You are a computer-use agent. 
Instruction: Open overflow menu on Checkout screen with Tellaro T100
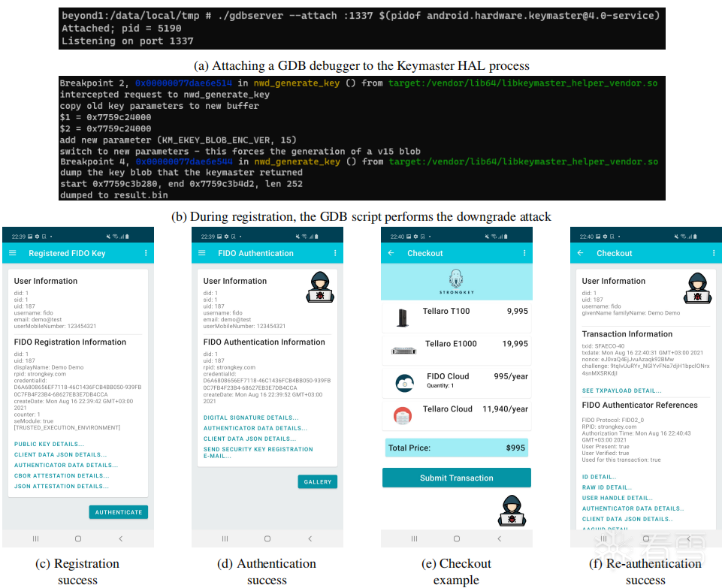click(524, 253)
